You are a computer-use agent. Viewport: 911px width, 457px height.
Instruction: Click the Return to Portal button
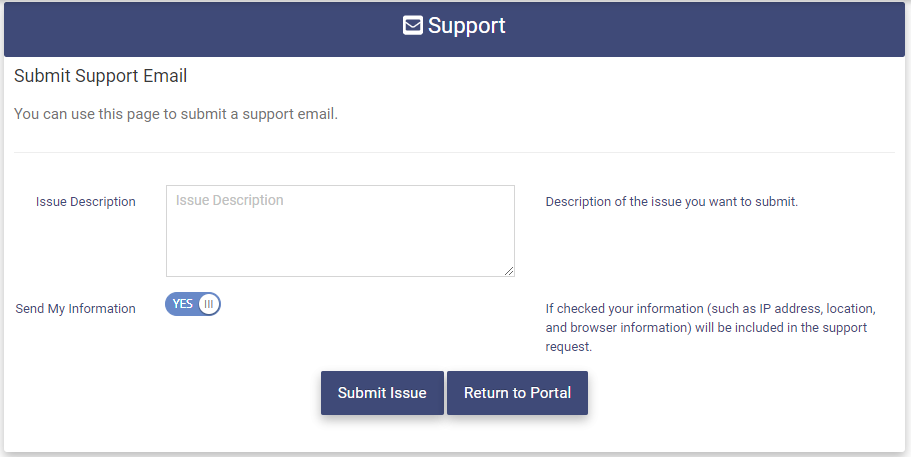click(517, 393)
